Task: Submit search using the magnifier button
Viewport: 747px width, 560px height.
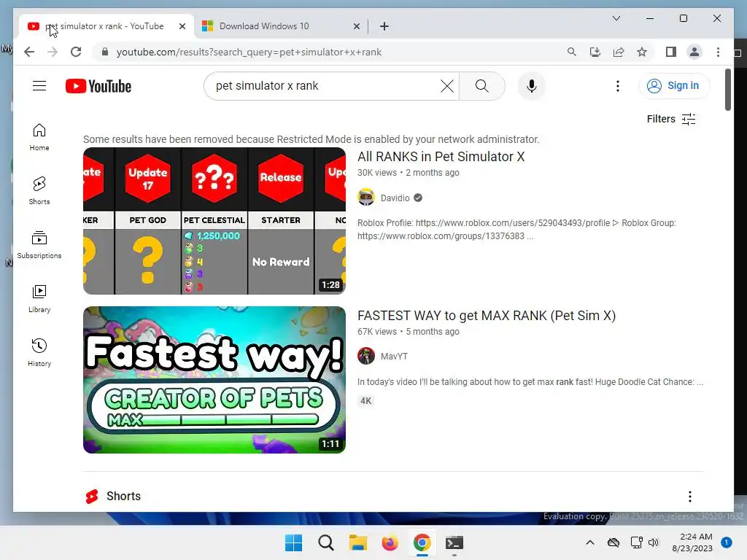Action: [481, 86]
